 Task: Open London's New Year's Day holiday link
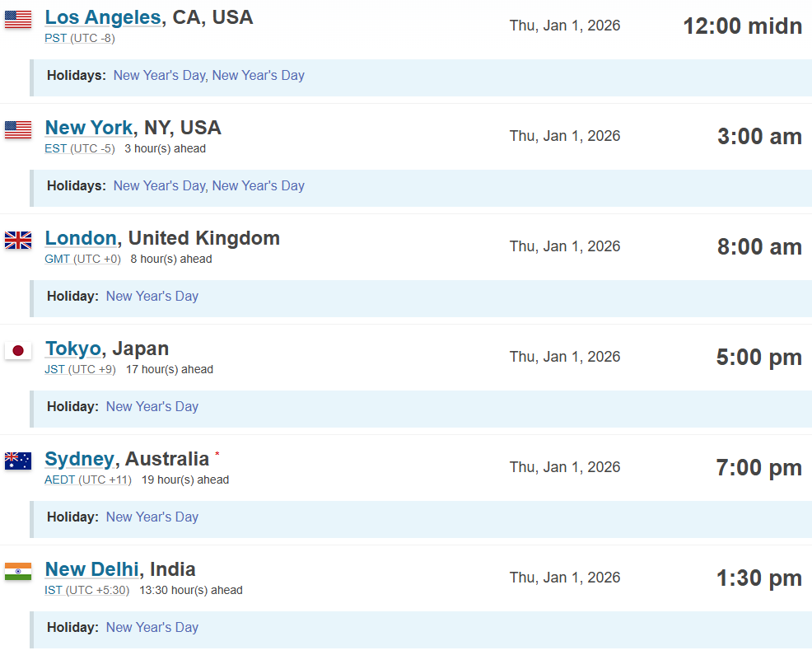click(152, 297)
